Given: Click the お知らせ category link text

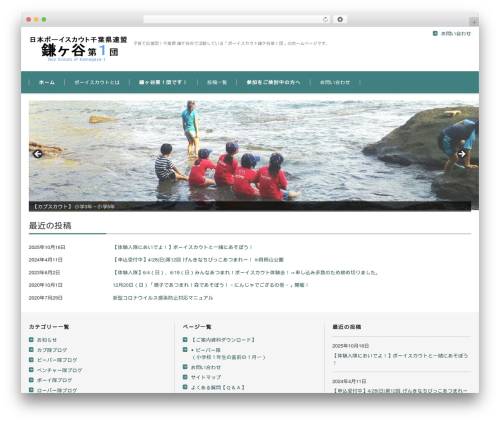Looking at the screenshot, I should pyautogui.click(x=47, y=340).
